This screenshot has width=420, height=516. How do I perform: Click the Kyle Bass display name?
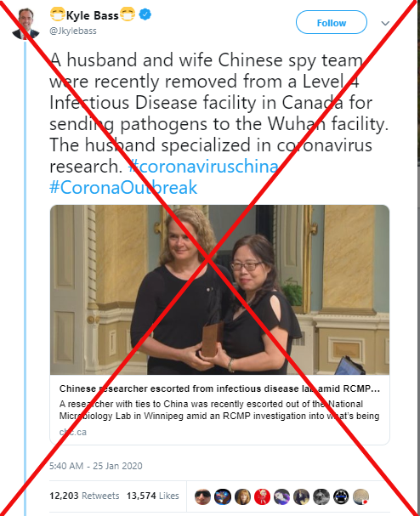(x=92, y=15)
